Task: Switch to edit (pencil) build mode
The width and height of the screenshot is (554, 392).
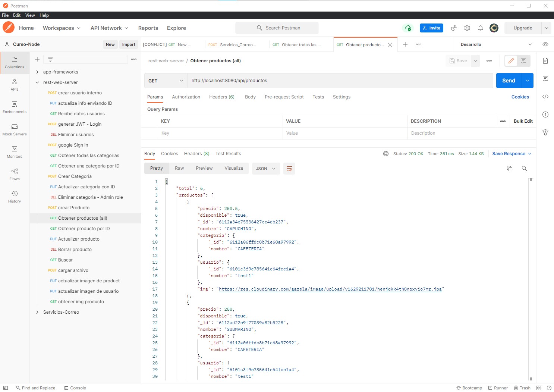Action: coord(511,61)
